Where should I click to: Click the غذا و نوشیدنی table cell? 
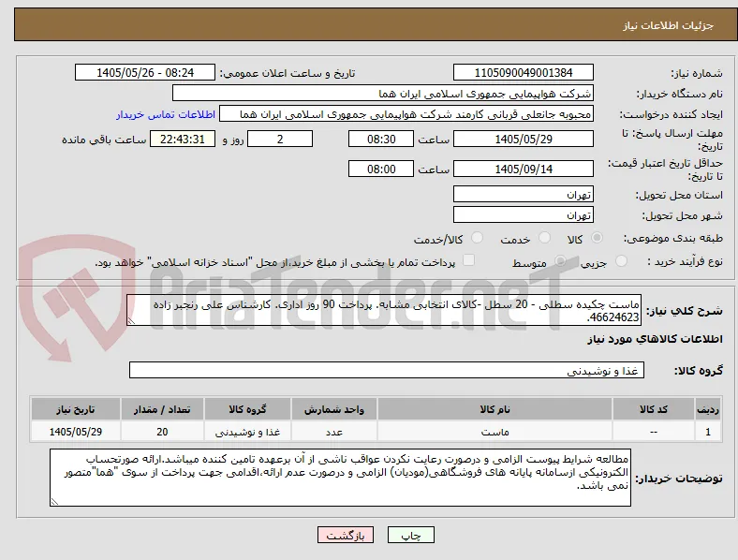(247, 432)
